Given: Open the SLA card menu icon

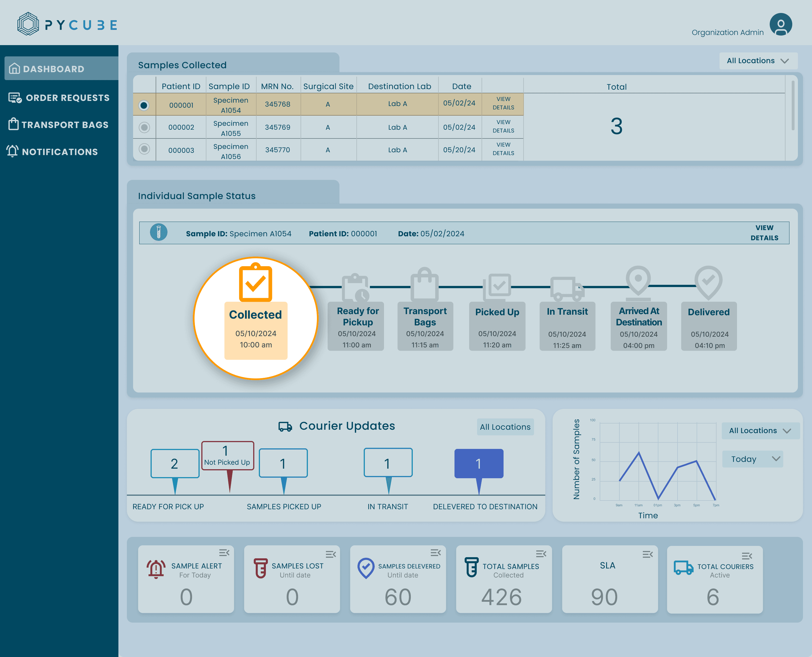Looking at the screenshot, I should 647,554.
